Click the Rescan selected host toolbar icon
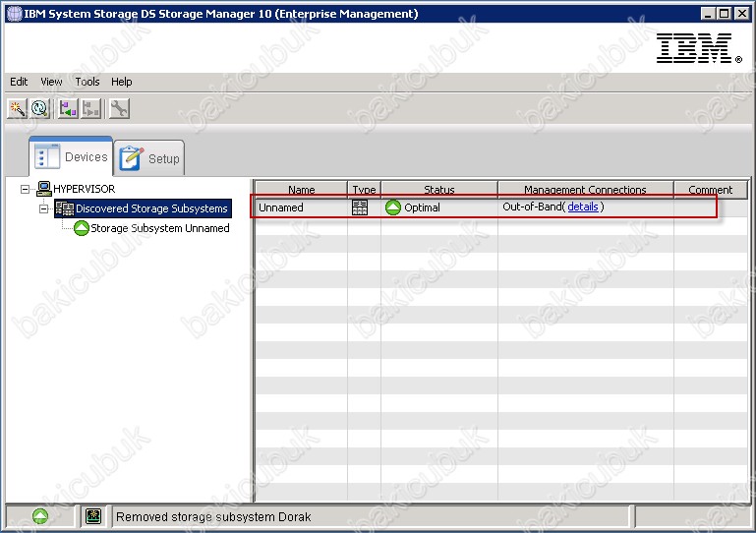This screenshot has height=533, width=756. 39,108
